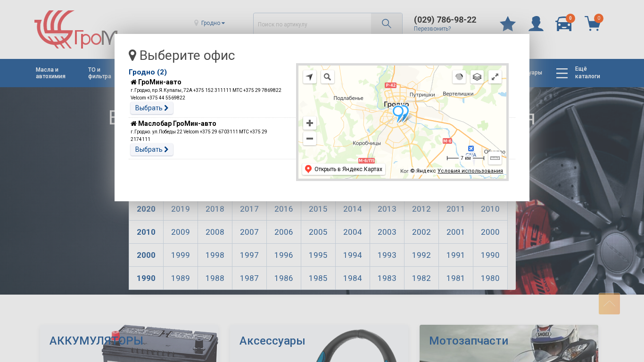
Task: Open the map layers selector
Action: [477, 77]
